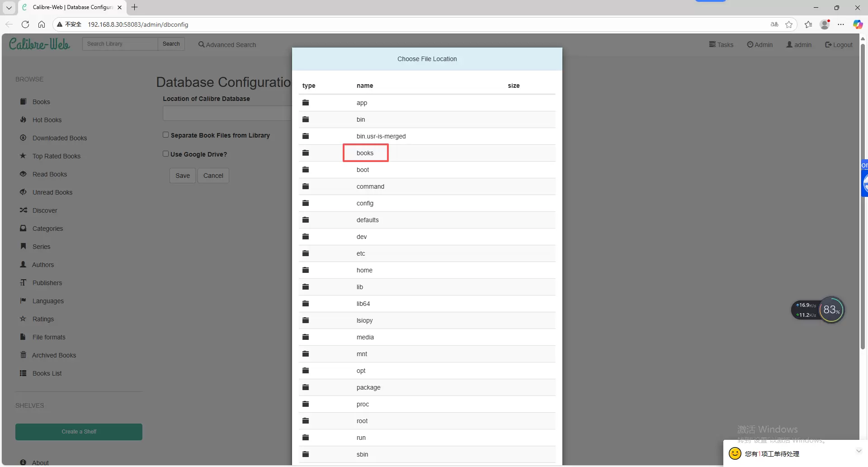The width and height of the screenshot is (868, 467).
Task: Toggle the Use Google Drive checkbox
Action: click(166, 154)
